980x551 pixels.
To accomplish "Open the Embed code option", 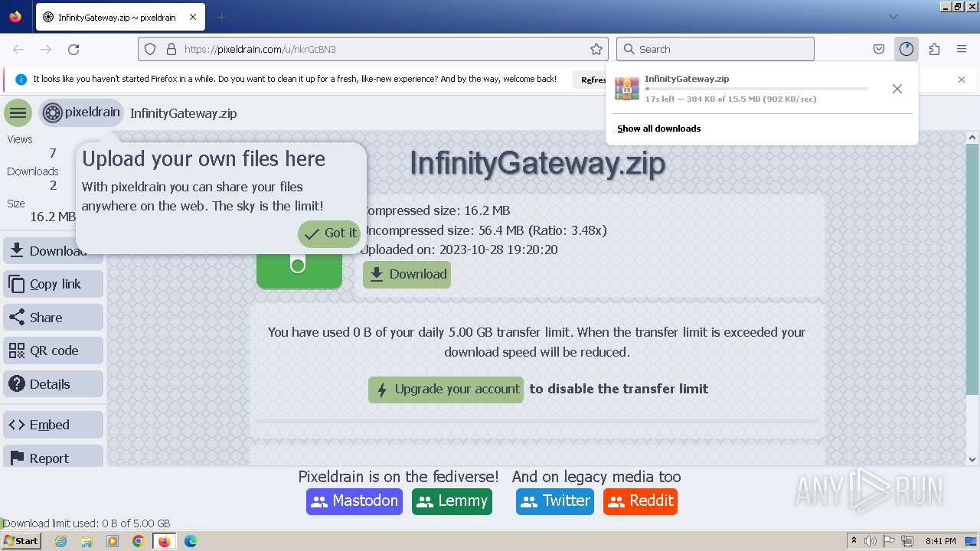I will point(53,425).
